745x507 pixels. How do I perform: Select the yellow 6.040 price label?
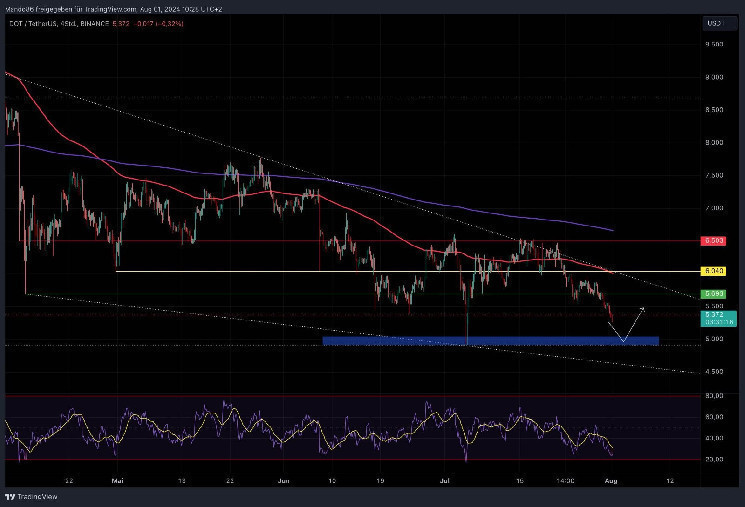pos(713,271)
